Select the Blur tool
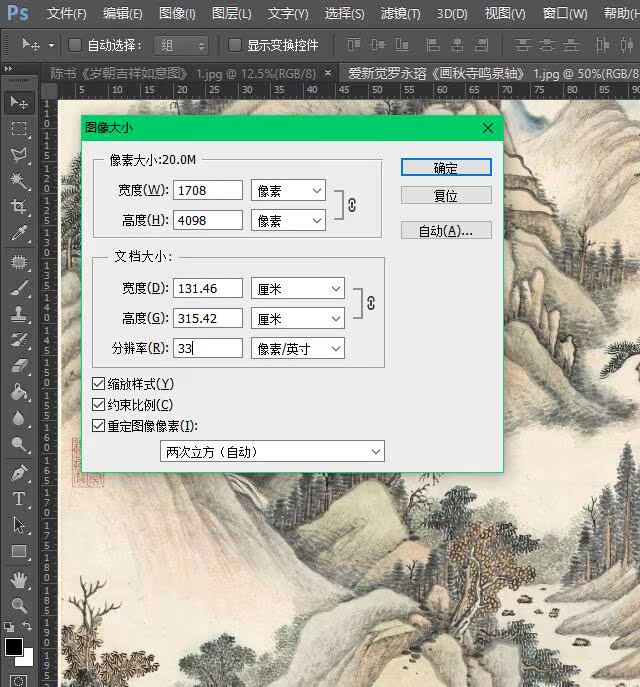The height and width of the screenshot is (687, 640). click(x=19, y=418)
